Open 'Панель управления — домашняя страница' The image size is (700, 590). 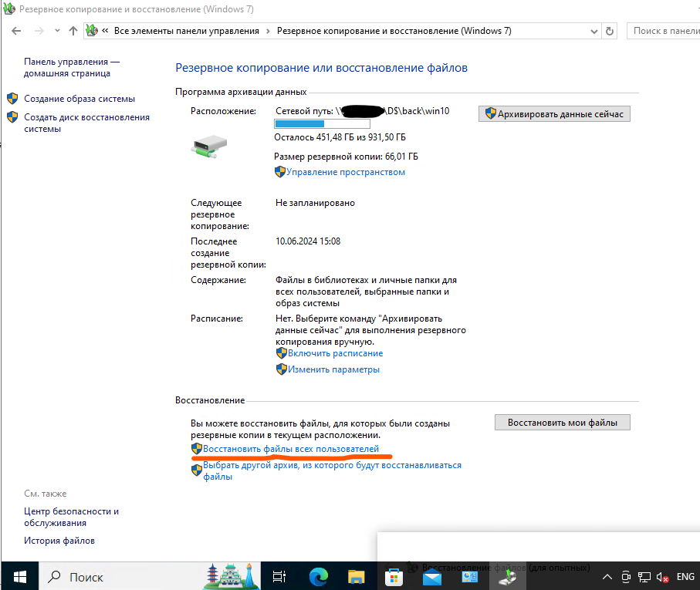(x=72, y=67)
